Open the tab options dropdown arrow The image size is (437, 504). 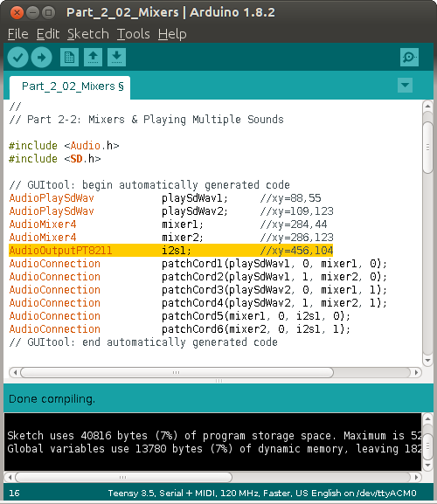click(406, 86)
